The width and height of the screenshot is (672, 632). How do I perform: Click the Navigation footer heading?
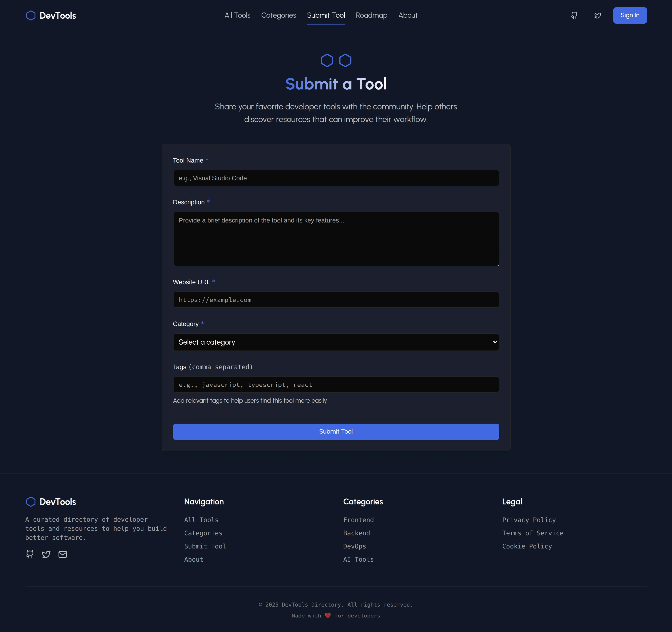pyautogui.click(x=204, y=502)
